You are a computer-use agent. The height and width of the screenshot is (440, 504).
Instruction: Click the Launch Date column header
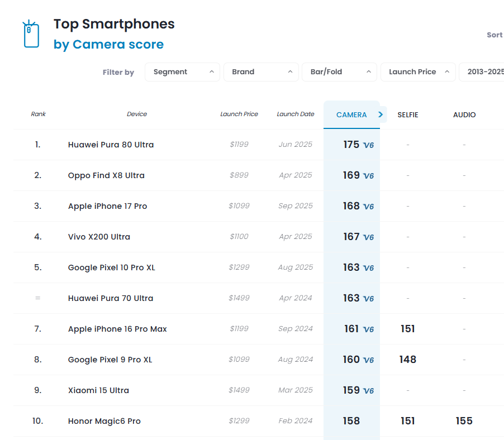[296, 114]
